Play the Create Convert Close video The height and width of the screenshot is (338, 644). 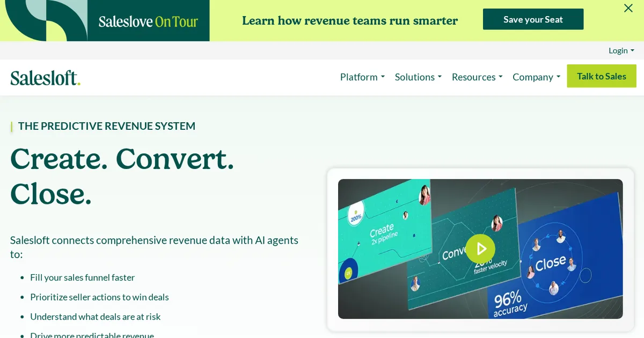[480, 249]
